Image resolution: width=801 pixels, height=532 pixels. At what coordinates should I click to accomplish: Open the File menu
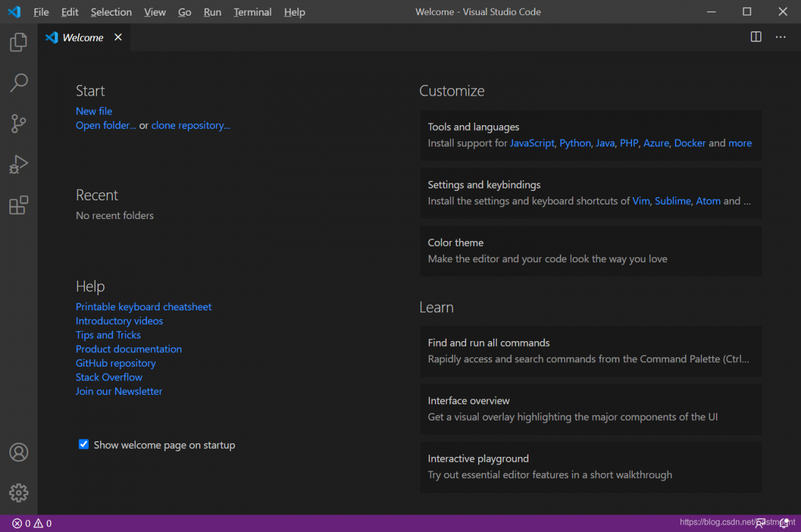41,12
